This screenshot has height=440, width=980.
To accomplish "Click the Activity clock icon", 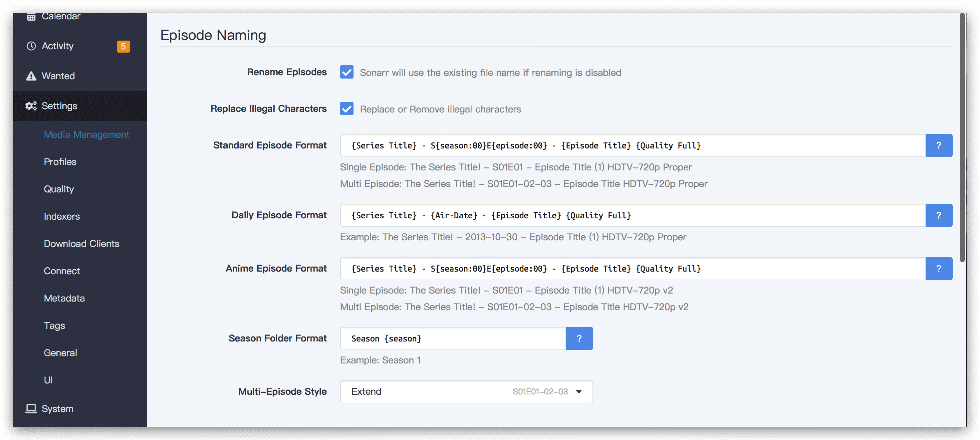I will [x=31, y=46].
